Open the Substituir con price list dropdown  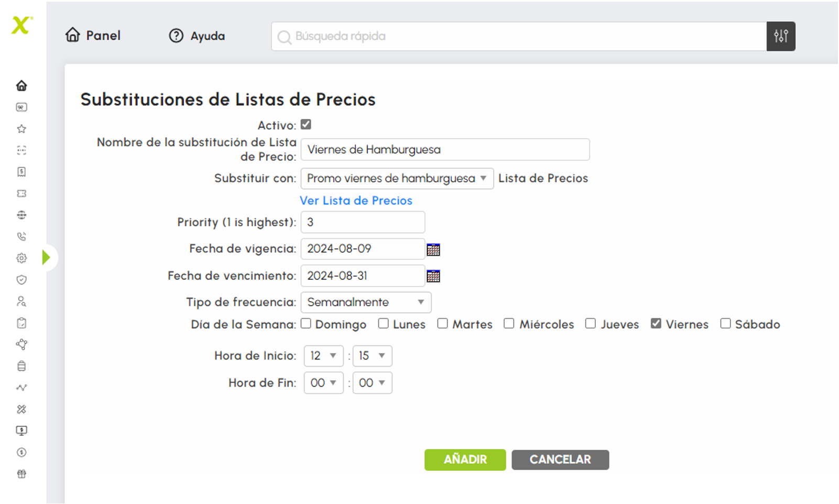point(397,179)
